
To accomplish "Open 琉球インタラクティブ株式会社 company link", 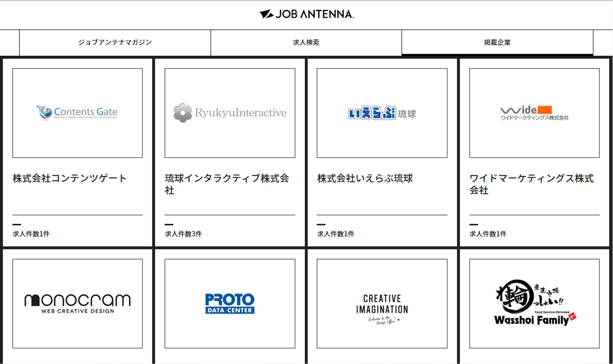I will point(227,184).
